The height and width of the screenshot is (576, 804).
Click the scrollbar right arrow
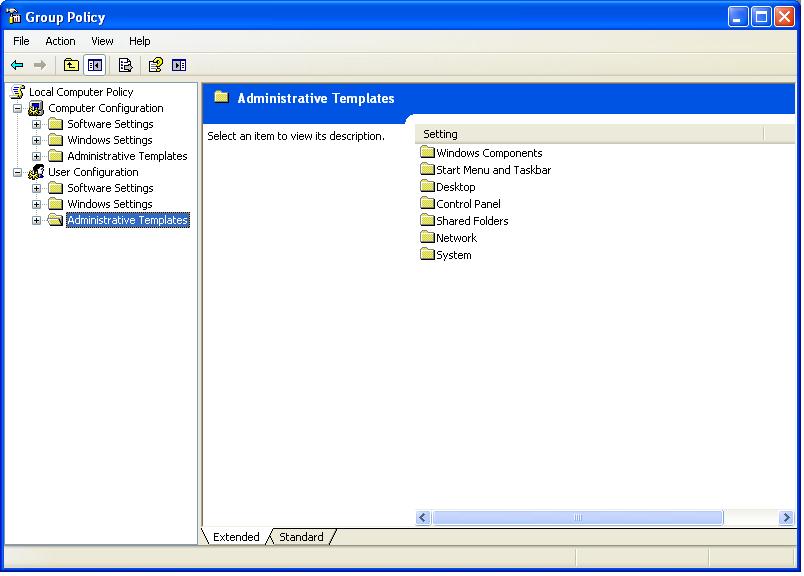click(786, 518)
